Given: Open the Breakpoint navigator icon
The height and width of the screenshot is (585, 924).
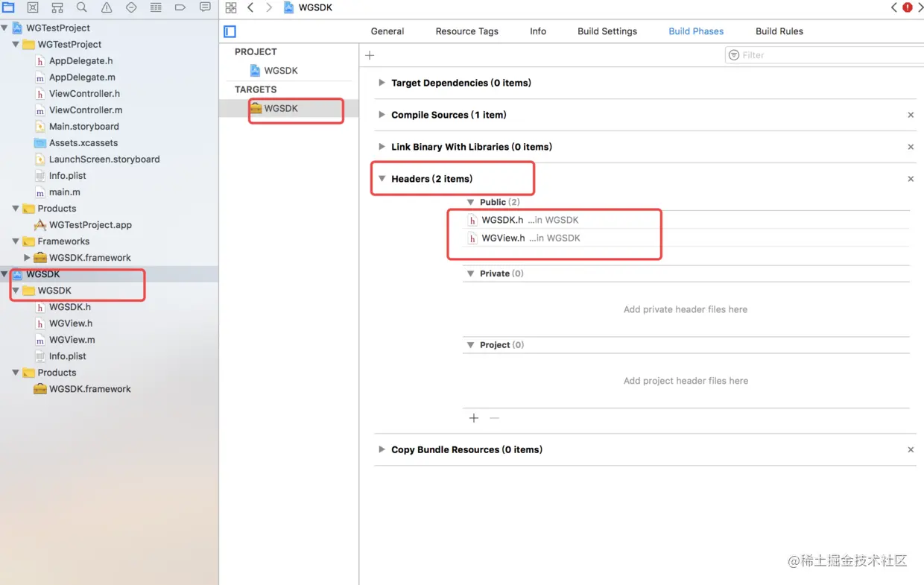Looking at the screenshot, I should [x=180, y=7].
